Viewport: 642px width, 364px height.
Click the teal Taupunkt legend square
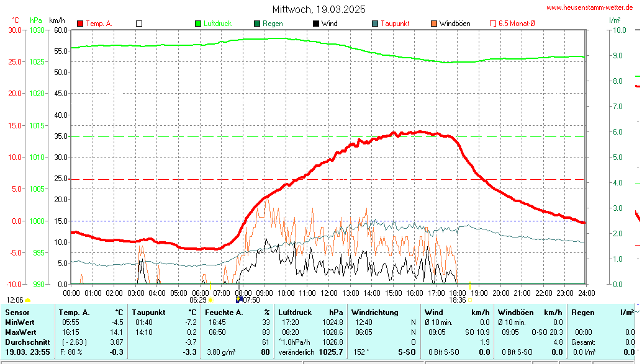pos(375,24)
